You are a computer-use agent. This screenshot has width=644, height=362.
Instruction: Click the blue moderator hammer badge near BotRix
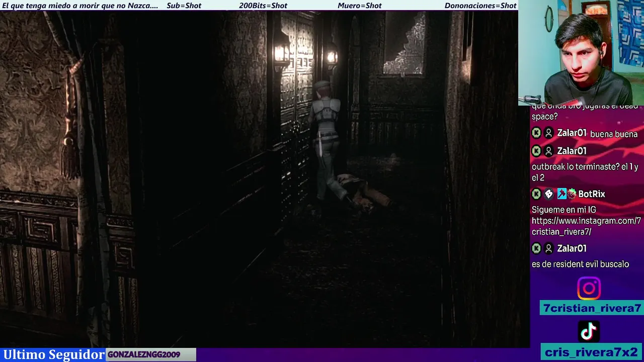point(561,194)
